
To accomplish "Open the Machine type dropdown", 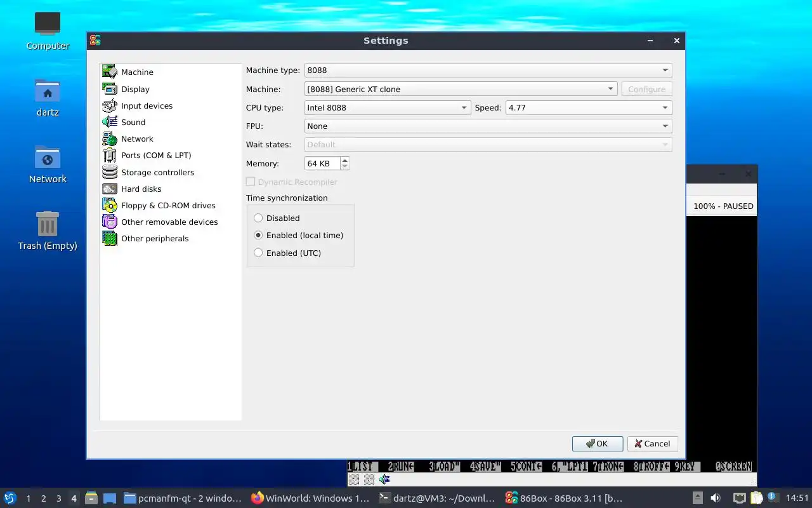I will click(488, 70).
